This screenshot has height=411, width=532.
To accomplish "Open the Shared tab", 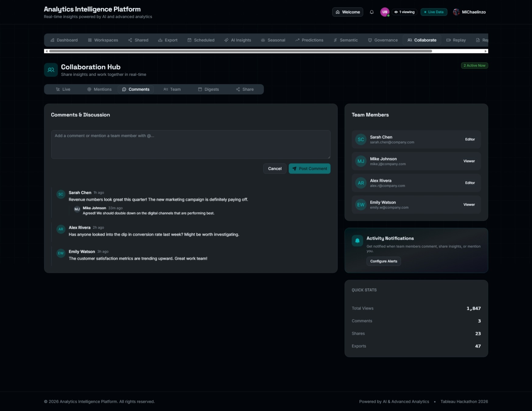I will (138, 40).
